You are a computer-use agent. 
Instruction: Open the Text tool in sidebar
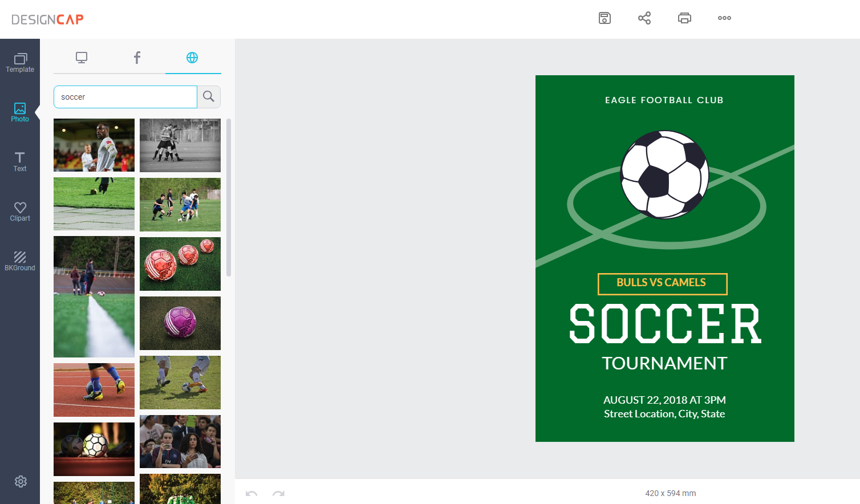coord(20,162)
